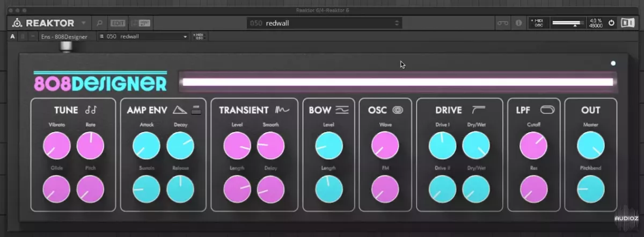Adjust the FM knob
The width and height of the screenshot is (644, 237).
385,190
